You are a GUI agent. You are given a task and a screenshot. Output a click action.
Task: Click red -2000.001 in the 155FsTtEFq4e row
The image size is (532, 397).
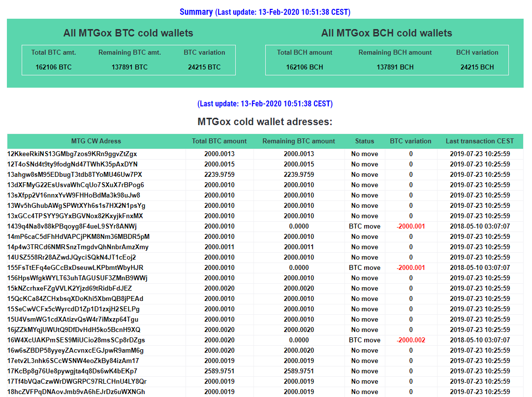(410, 267)
